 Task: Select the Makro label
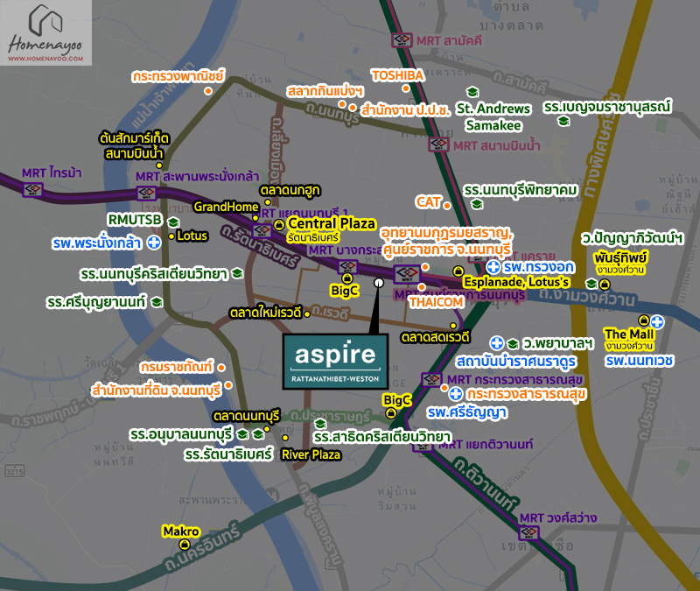pos(181,531)
